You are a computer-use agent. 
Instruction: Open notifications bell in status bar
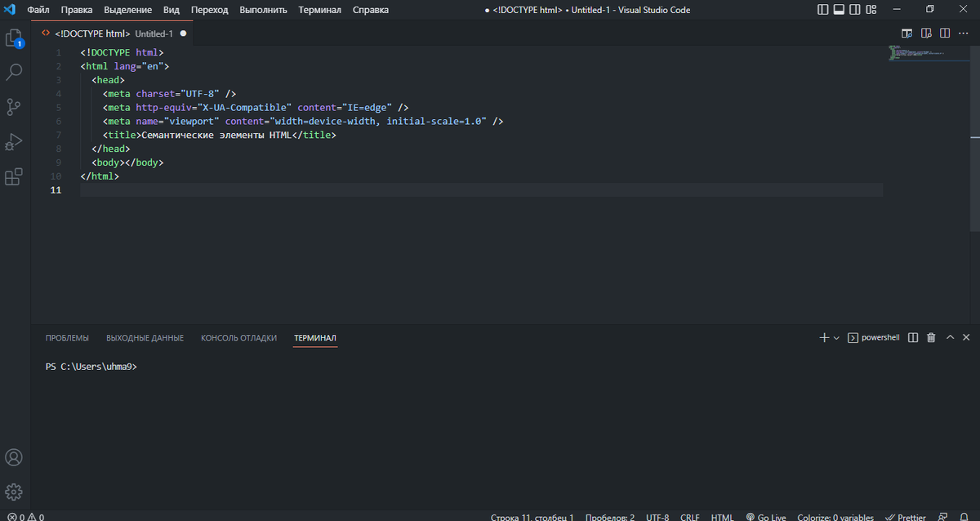point(964,517)
